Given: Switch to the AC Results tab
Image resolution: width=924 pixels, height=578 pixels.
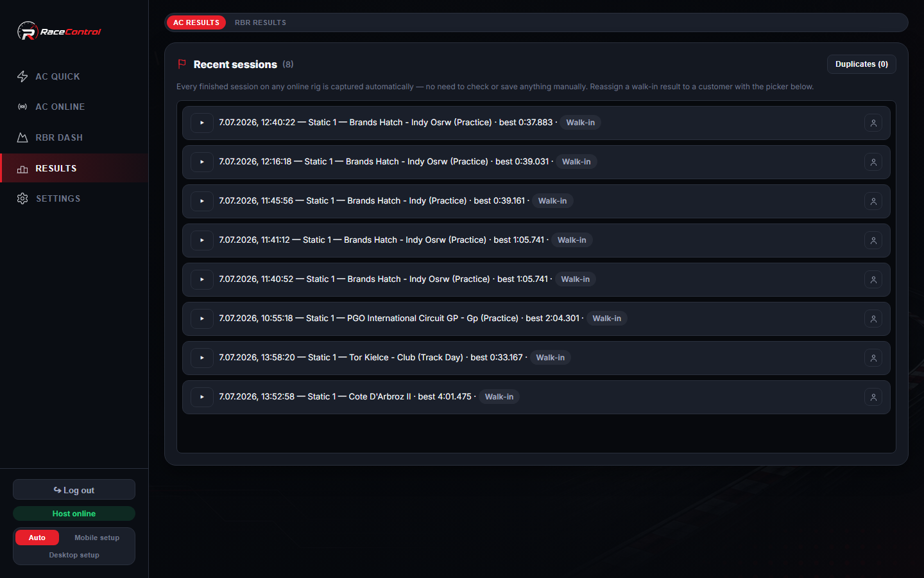Looking at the screenshot, I should coord(196,22).
